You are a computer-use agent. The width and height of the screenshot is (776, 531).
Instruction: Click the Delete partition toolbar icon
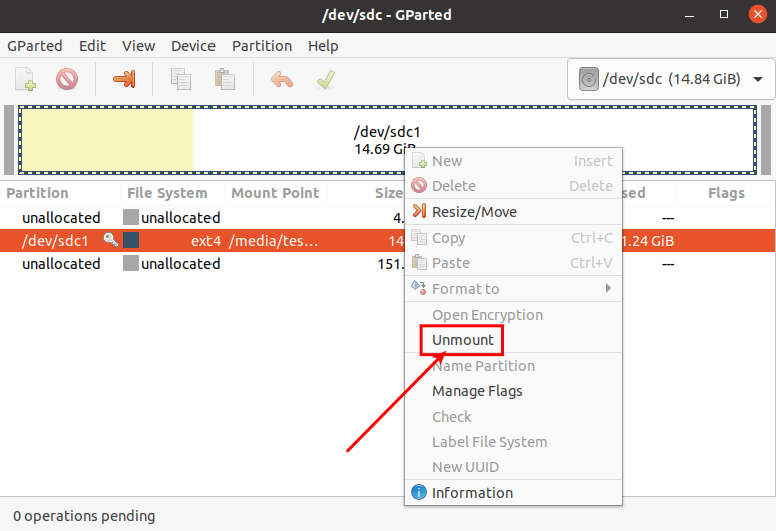pyautogui.click(x=67, y=79)
